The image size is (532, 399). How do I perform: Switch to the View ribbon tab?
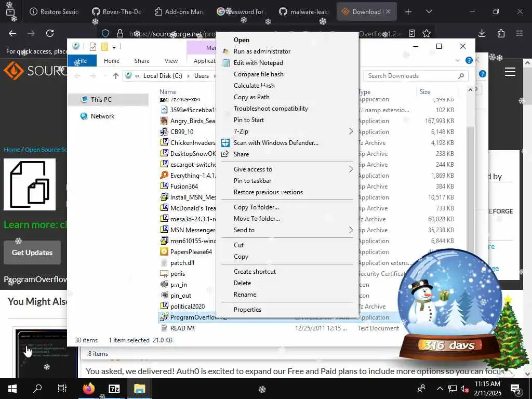pos(171,61)
